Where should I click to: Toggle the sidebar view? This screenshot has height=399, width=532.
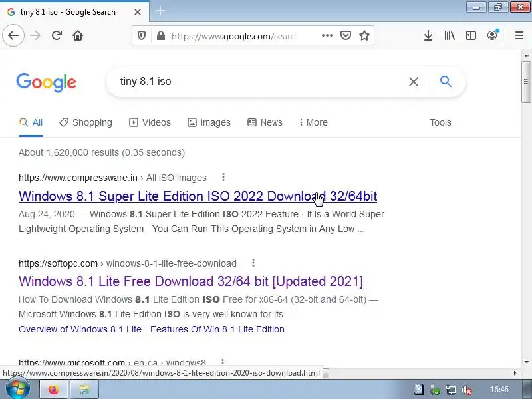(x=471, y=35)
